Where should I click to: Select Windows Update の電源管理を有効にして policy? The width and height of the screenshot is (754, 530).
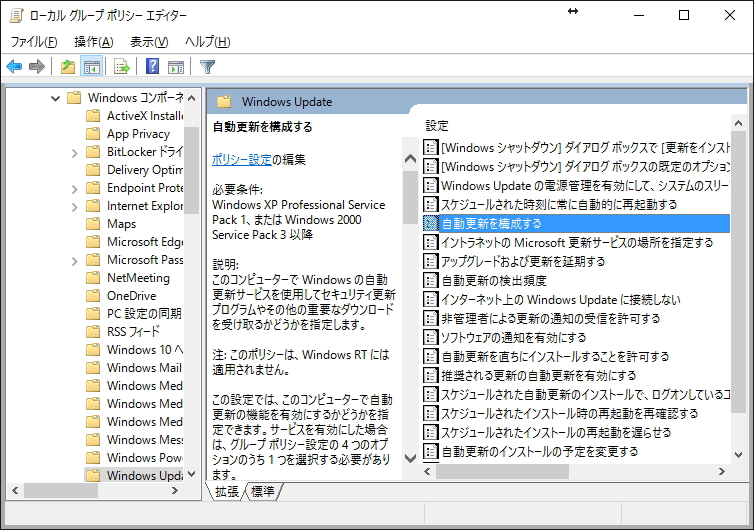pos(585,186)
